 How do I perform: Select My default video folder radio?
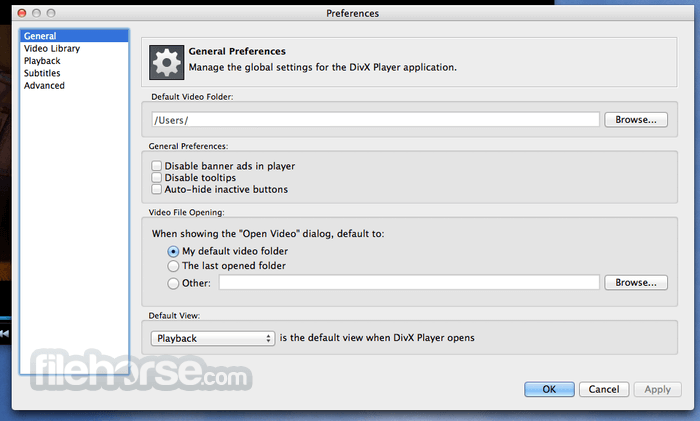[x=173, y=251]
